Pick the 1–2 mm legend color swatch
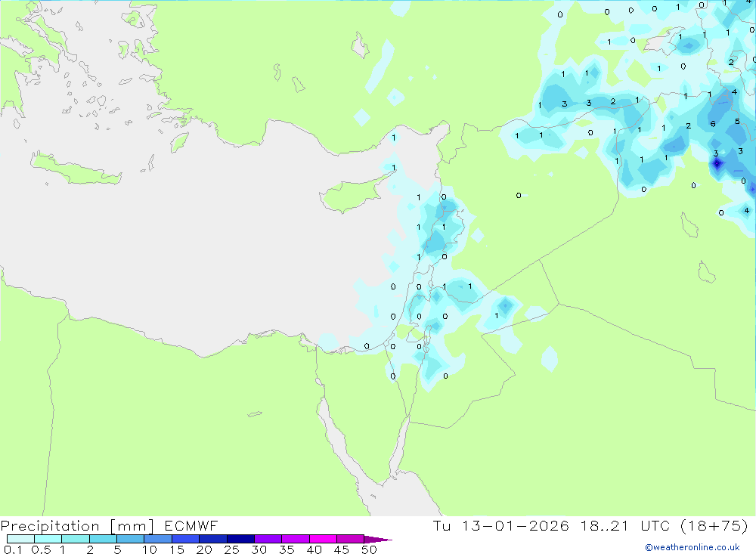Screen dimensions: 756x554 [76, 539]
